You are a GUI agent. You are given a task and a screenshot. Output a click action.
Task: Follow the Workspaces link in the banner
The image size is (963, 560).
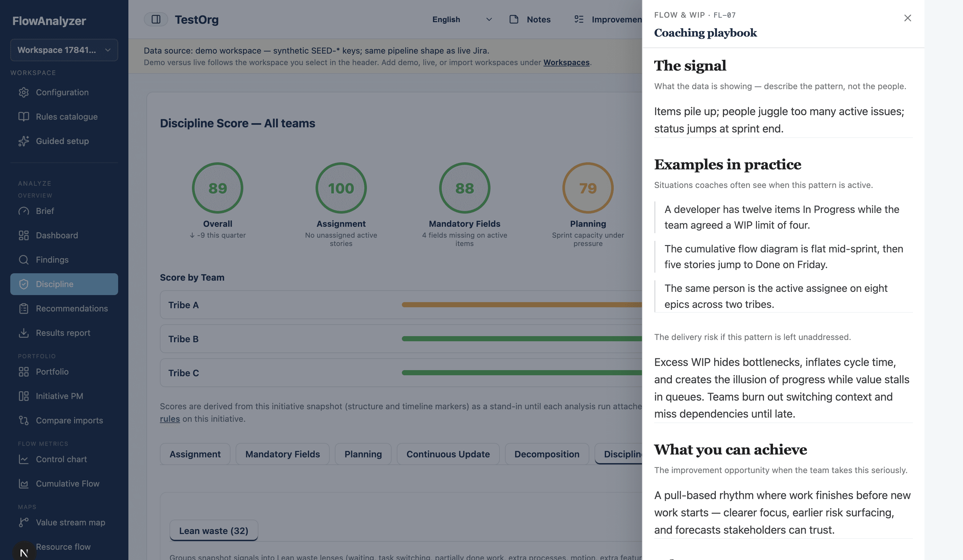pos(566,62)
